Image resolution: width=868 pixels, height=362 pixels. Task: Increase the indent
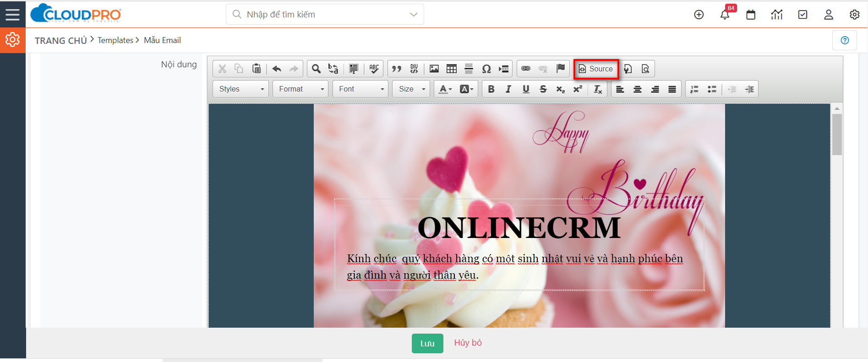pyautogui.click(x=749, y=89)
